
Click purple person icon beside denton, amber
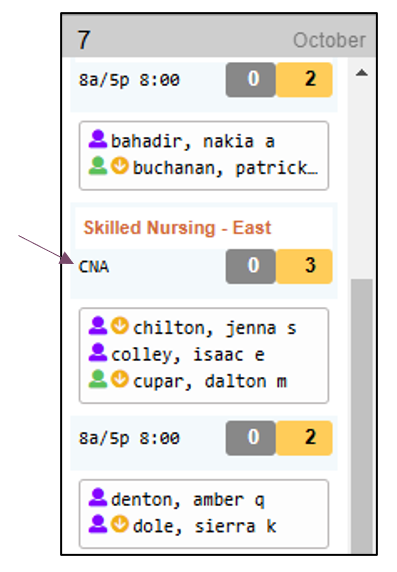(x=97, y=498)
